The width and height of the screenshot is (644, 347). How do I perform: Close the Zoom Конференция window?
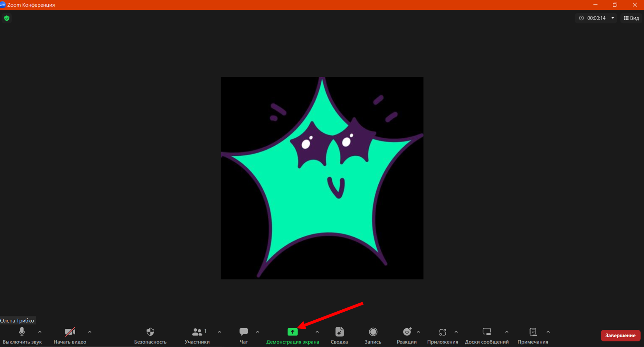click(x=635, y=5)
